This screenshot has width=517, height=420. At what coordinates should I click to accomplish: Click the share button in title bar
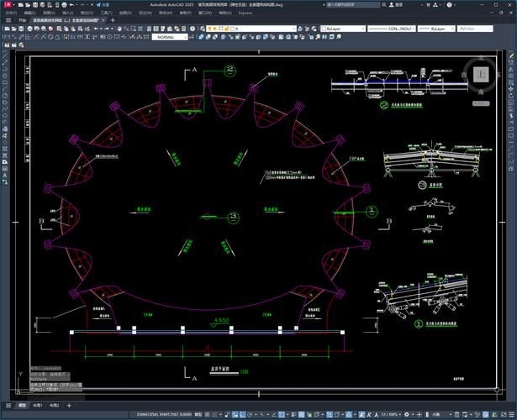[104, 4]
